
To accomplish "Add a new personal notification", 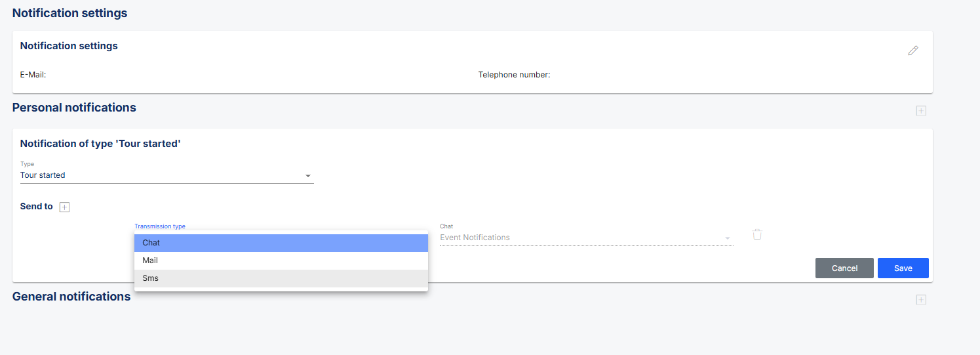I will coord(921,111).
